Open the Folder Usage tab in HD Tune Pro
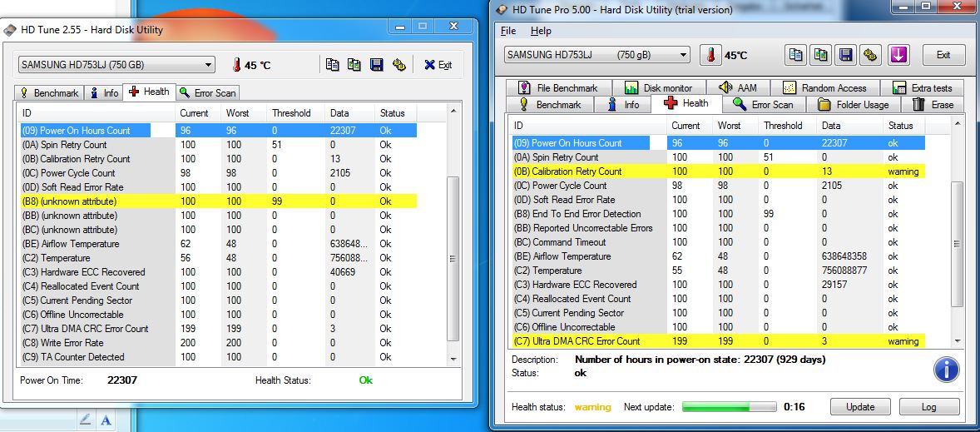Image resolution: width=980 pixels, height=432 pixels. point(853,104)
